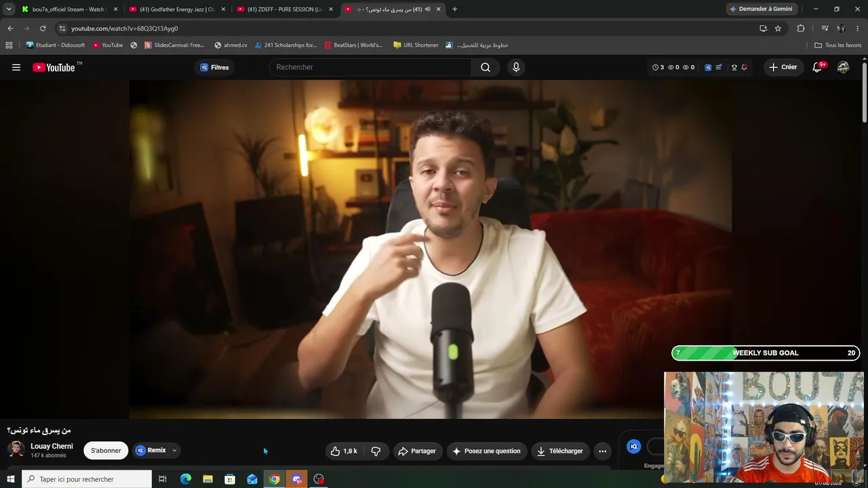Open the three-dots more actions menu

point(602,451)
